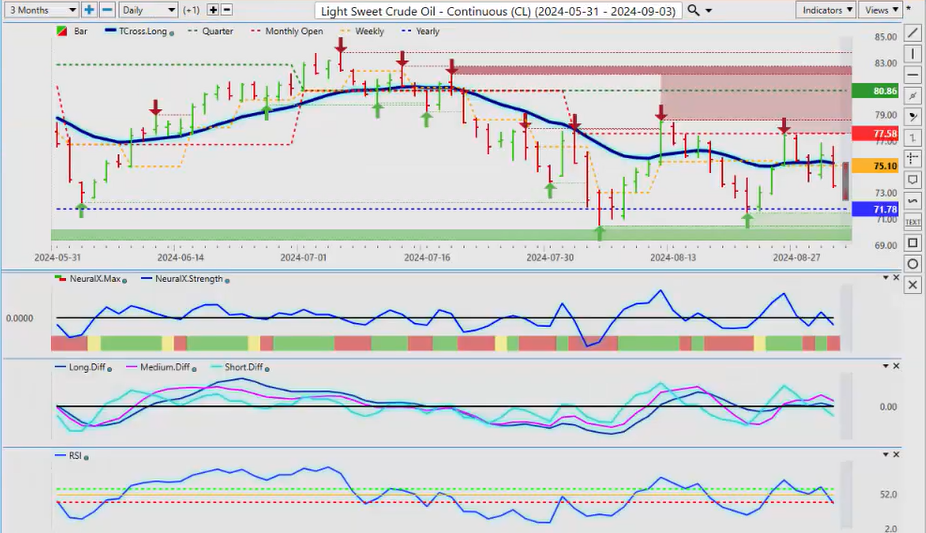
Task: Choose the comment callout annotation tool
Action: [x=912, y=180]
